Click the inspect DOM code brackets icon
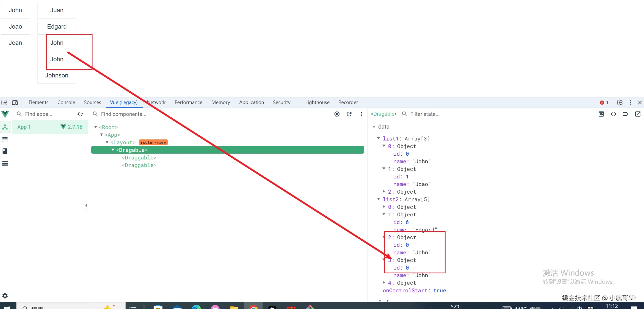 click(x=613, y=114)
